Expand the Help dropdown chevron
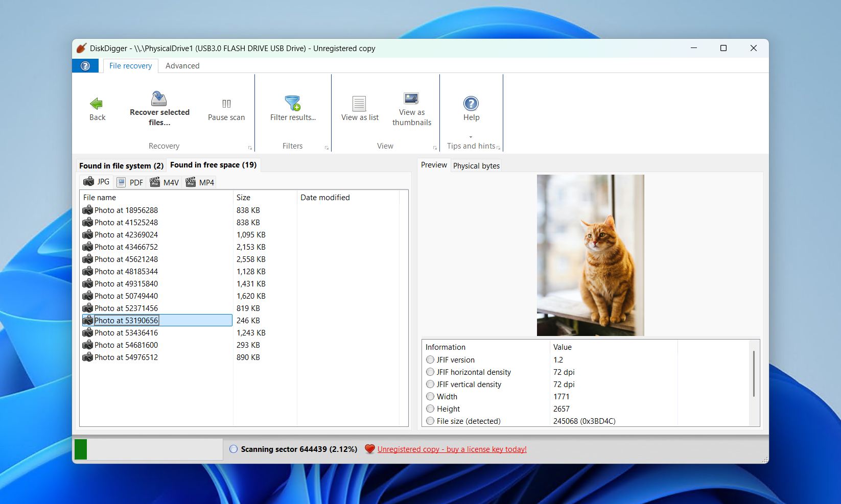 point(471,137)
